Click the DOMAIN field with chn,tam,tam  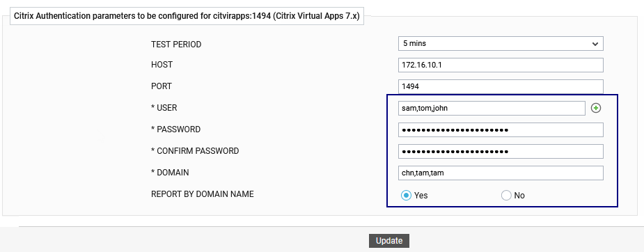[501, 173]
